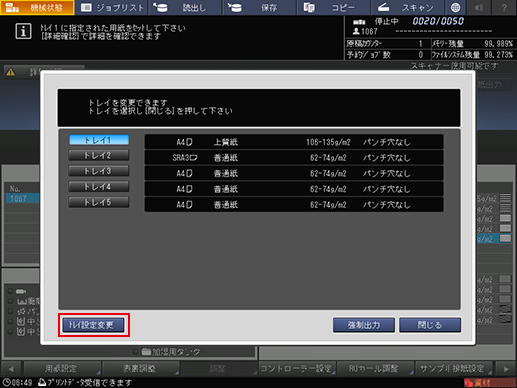Click the 停止中 status label
Screen dimensions: 517x388
pos(386,22)
